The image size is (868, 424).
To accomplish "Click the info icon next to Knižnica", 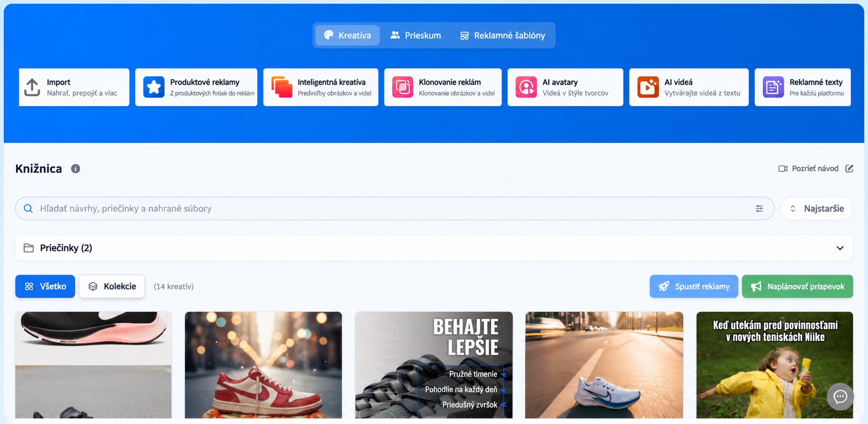I will coord(75,168).
